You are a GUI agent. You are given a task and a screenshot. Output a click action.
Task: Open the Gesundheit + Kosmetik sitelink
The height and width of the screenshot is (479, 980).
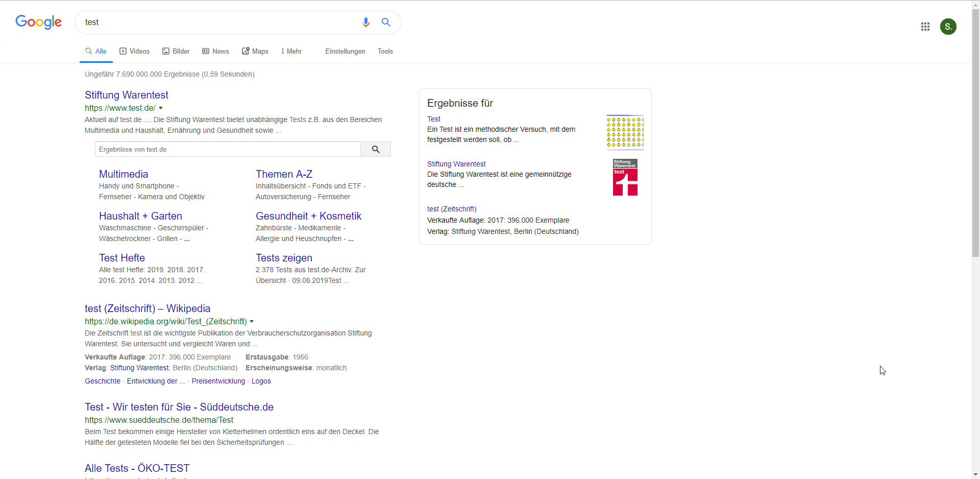click(x=308, y=216)
